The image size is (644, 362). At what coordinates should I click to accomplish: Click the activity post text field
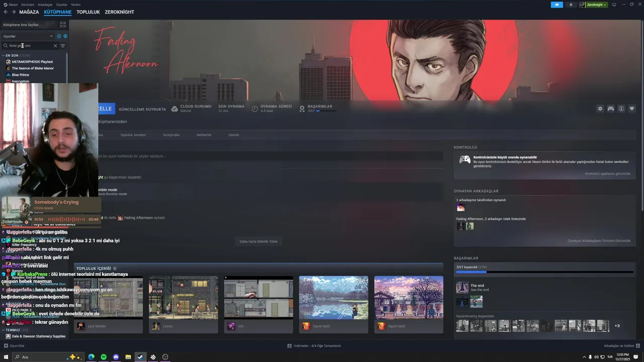coord(271,156)
